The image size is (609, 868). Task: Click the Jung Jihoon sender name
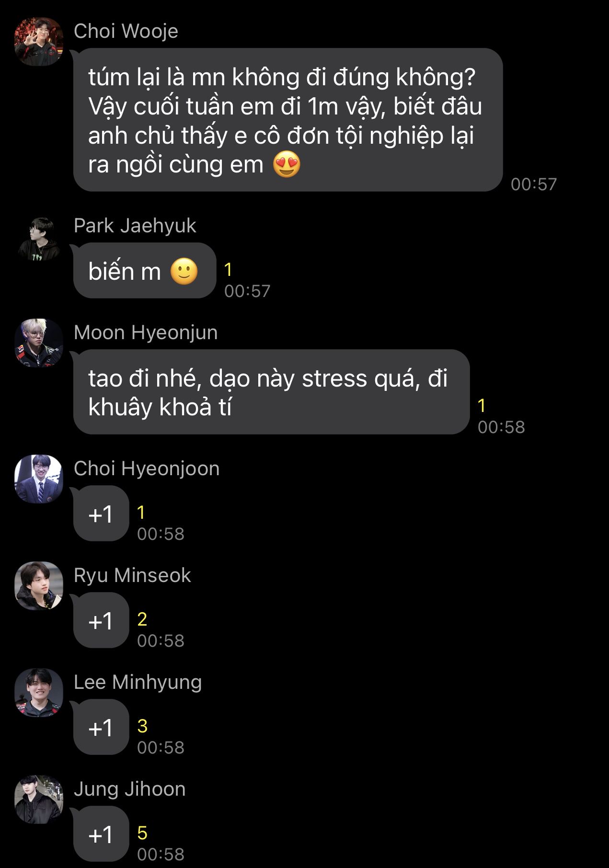coord(130,789)
